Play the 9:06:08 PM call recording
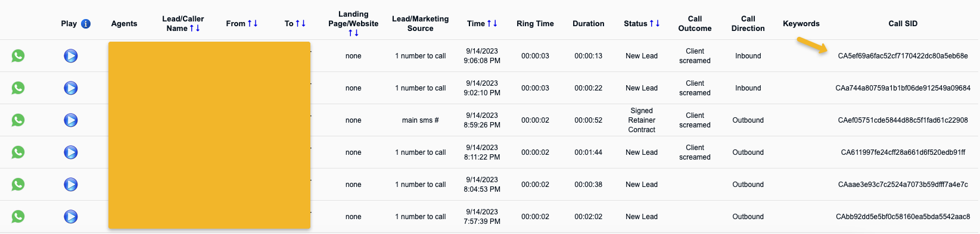 point(71,56)
